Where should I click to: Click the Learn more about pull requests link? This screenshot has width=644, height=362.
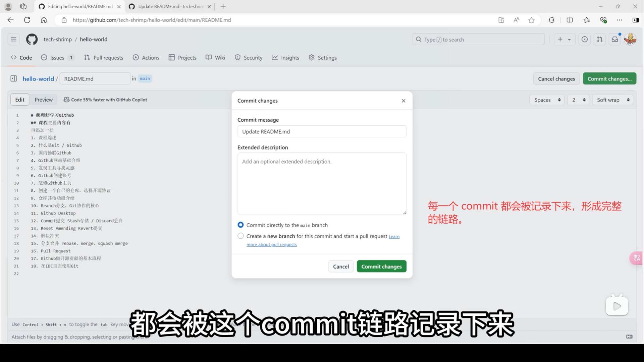(272, 245)
